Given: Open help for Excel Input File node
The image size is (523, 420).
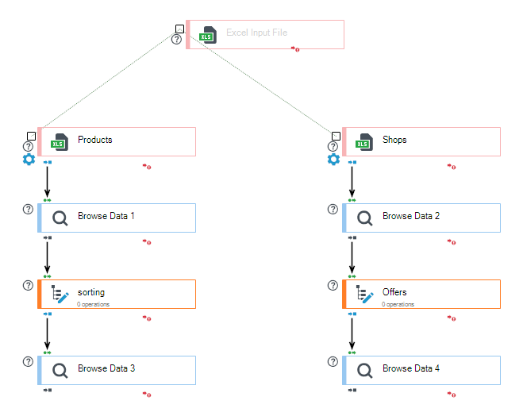Looking at the screenshot, I should [x=176, y=40].
